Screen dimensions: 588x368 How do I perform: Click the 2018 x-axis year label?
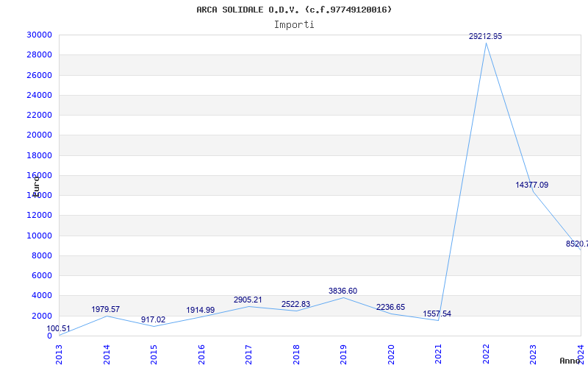(296, 355)
